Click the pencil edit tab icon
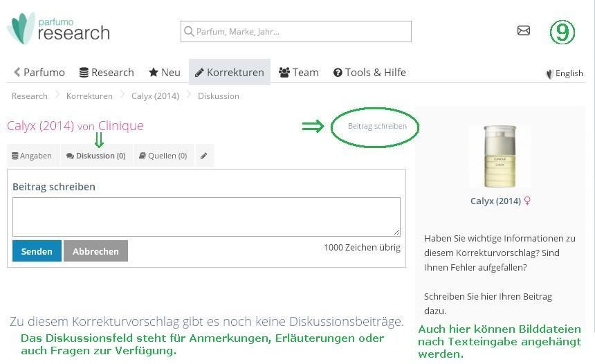595x364 pixels. [x=204, y=156]
